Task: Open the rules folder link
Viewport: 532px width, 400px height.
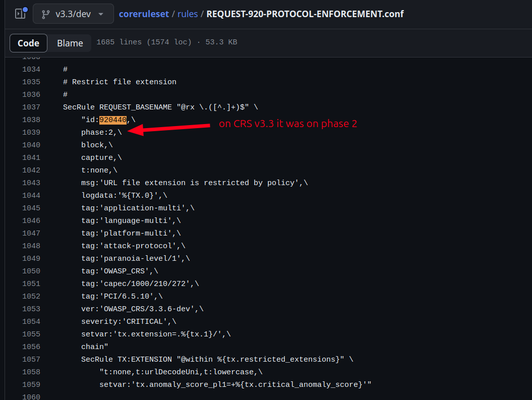Action: pos(188,14)
